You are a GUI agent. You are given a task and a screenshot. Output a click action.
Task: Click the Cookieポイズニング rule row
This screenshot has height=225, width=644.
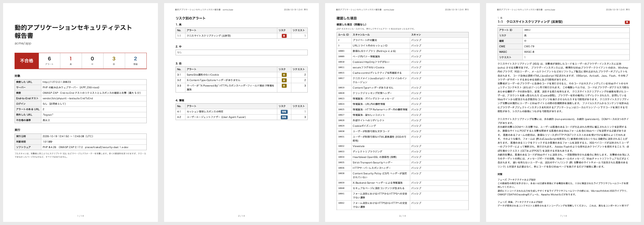(x=402, y=126)
